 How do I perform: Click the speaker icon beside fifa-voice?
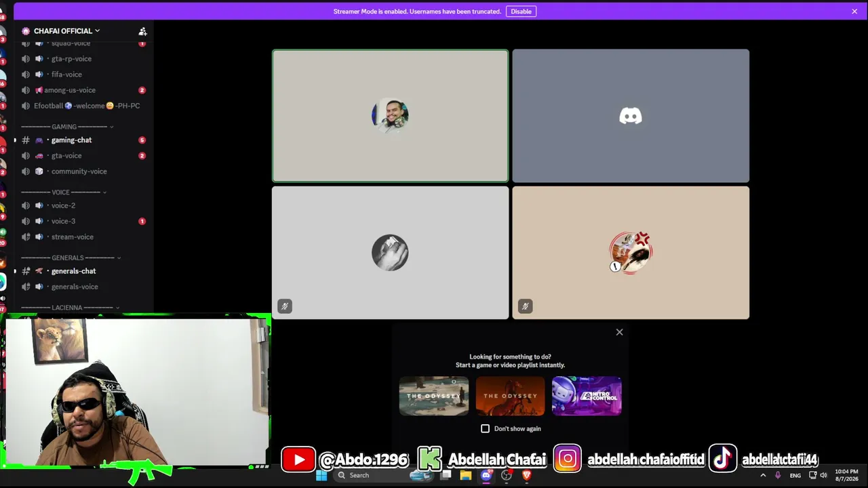point(26,75)
